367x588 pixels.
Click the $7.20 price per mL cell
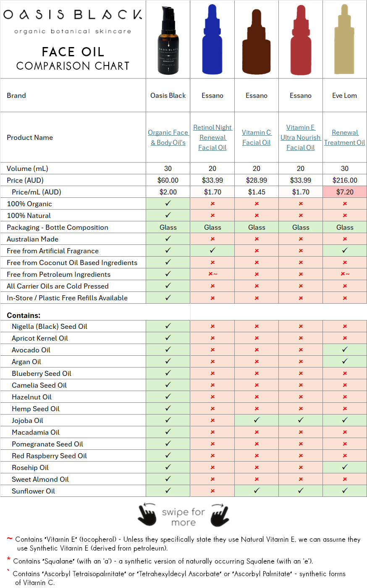tap(345, 192)
